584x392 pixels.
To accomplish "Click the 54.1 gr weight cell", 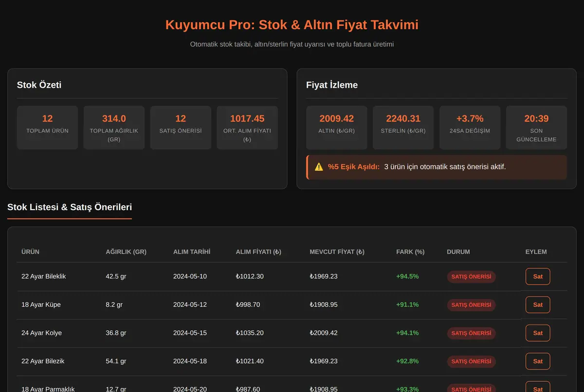I will (x=116, y=361).
